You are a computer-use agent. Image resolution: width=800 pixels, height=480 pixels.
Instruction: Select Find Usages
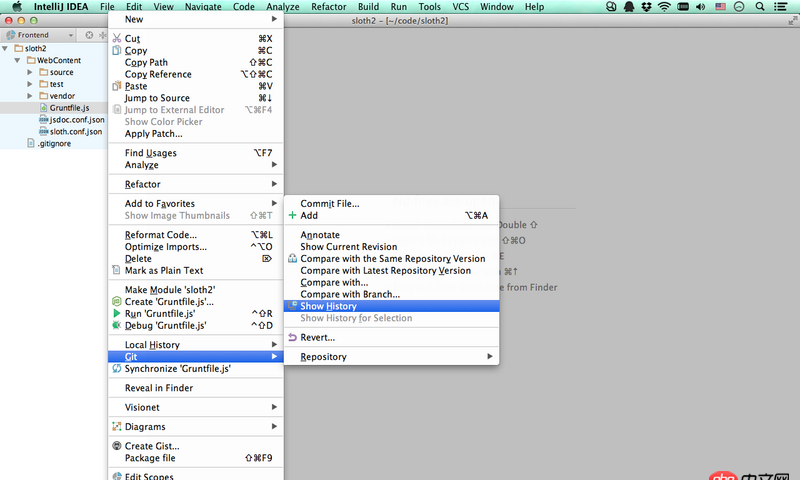(196, 153)
